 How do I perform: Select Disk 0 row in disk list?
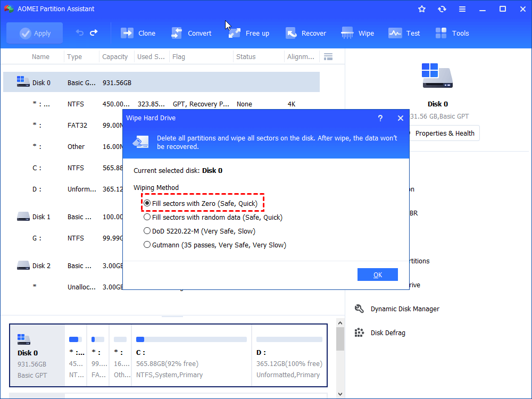(162, 82)
